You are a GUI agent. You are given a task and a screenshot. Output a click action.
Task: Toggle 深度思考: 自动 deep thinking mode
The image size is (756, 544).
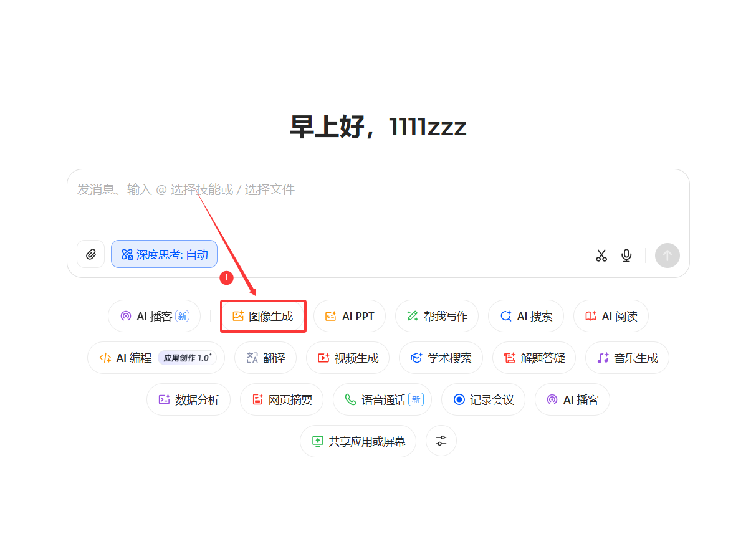pos(165,254)
